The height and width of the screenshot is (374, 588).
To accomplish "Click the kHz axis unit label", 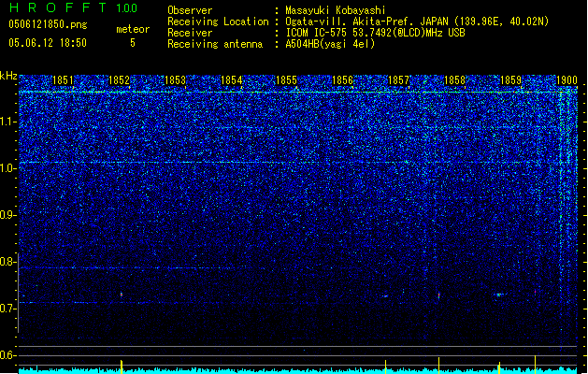I will click(x=8, y=76).
